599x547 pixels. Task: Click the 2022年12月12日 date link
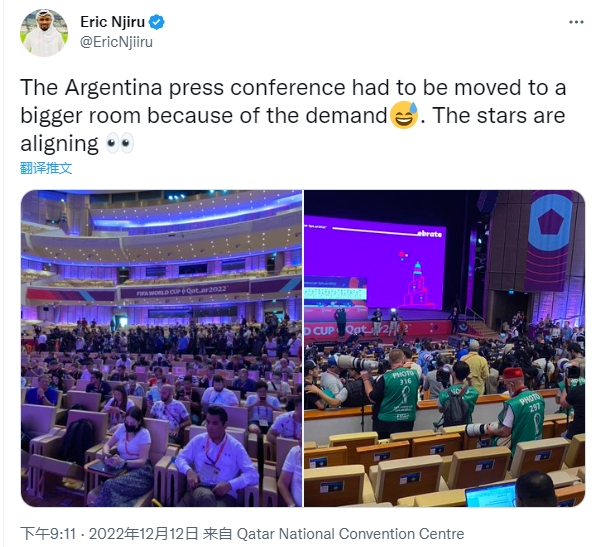[x=144, y=534]
